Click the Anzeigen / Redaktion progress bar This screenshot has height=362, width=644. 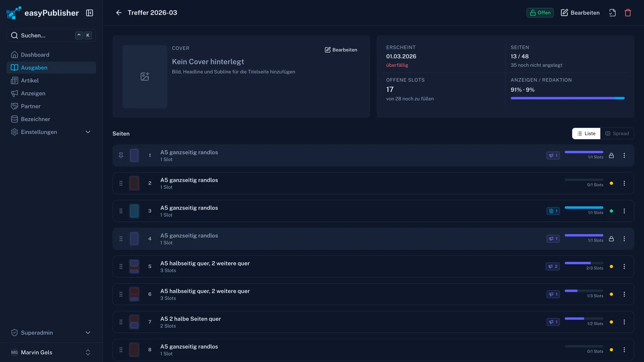click(x=568, y=98)
